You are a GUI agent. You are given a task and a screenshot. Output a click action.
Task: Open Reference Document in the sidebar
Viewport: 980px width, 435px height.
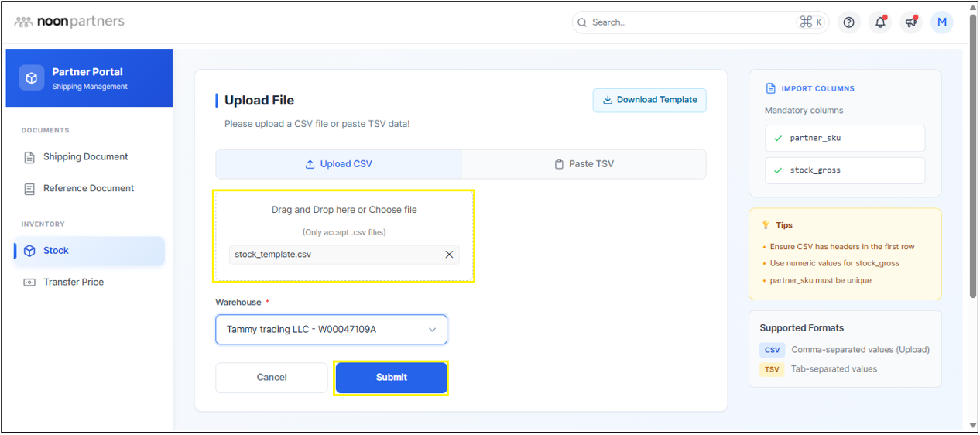coord(88,189)
